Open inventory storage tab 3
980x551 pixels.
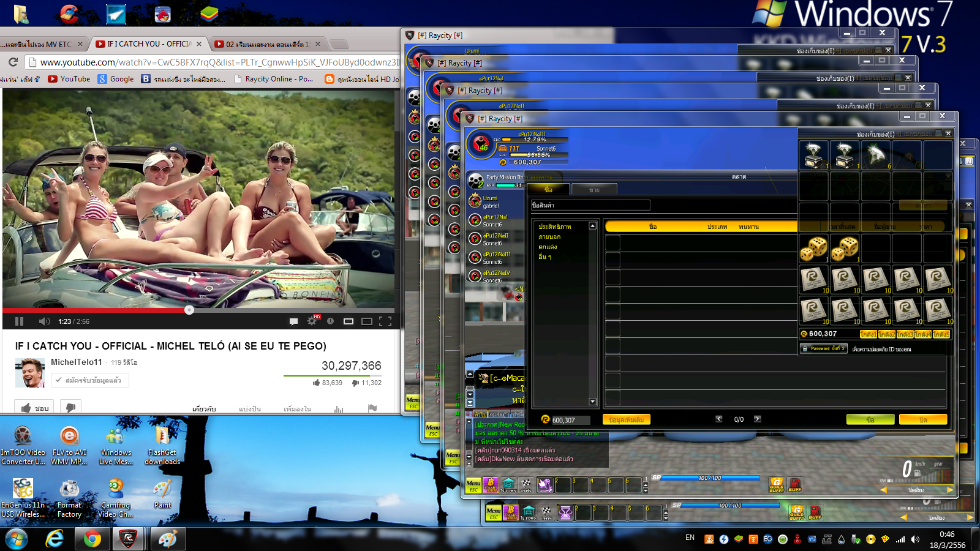click(x=905, y=334)
